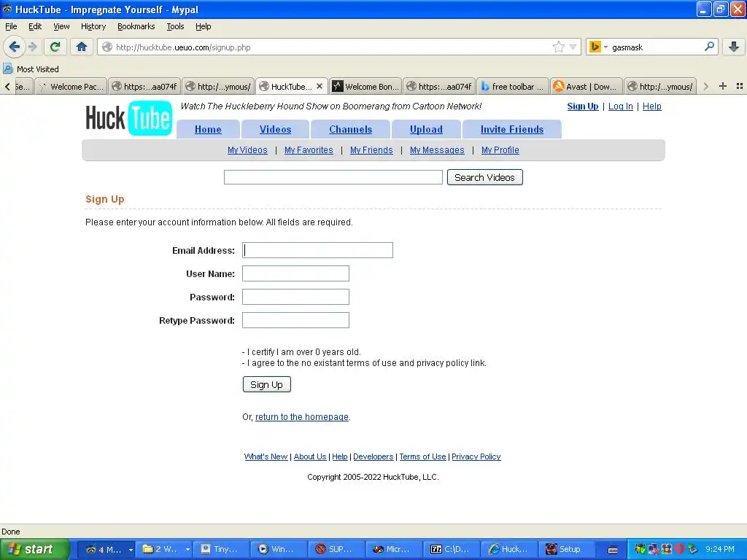Viewport: 747px width, 560px height.
Task: Focus the Password field
Action: 295,297
